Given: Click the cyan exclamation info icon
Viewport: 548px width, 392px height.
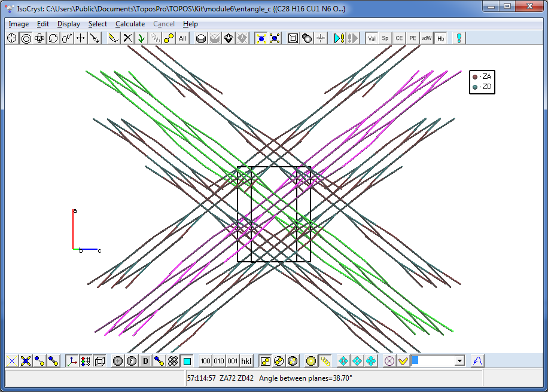Looking at the screenshot, I should pyautogui.click(x=459, y=38).
